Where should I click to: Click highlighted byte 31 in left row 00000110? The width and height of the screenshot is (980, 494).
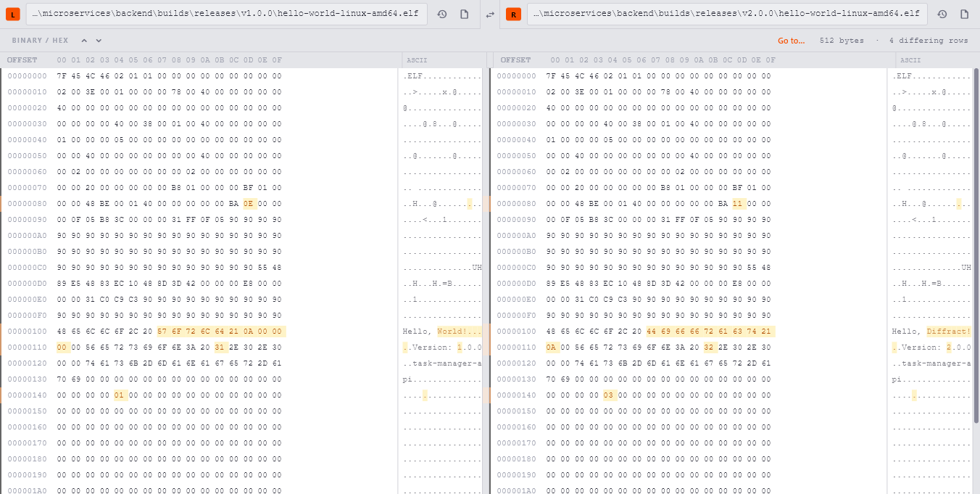pyautogui.click(x=221, y=347)
